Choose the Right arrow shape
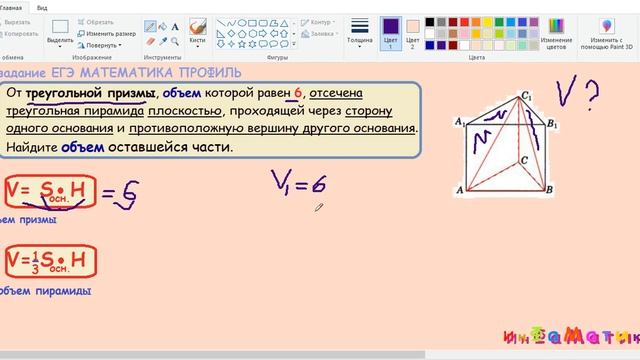 263,33
